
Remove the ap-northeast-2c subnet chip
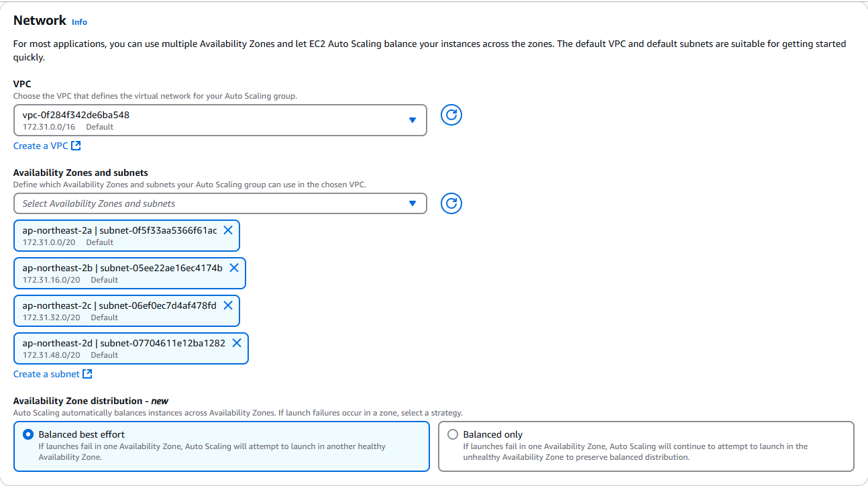[x=228, y=305]
